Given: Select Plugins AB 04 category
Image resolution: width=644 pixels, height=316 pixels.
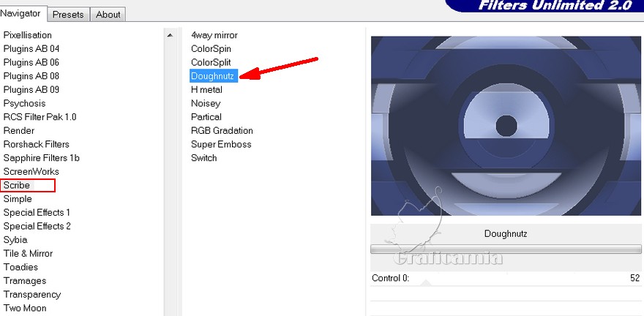Looking at the screenshot, I should tap(31, 49).
